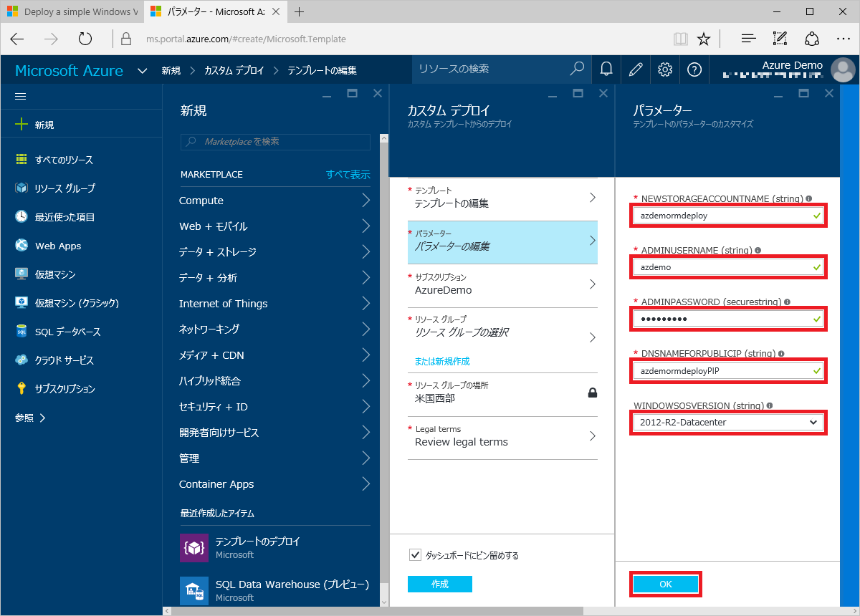The width and height of the screenshot is (860, 616).
Task: Click DNSNAMEFORPUBLICIP input field
Action: 727,371
